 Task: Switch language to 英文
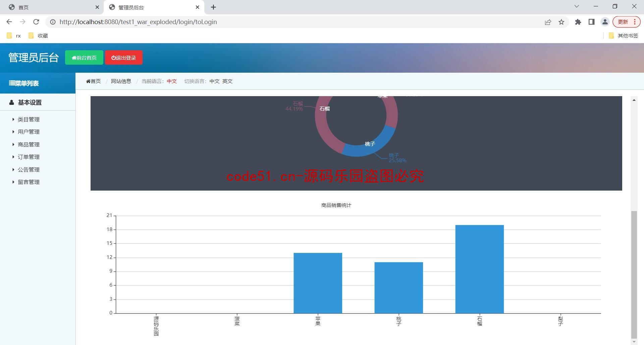coord(227,81)
